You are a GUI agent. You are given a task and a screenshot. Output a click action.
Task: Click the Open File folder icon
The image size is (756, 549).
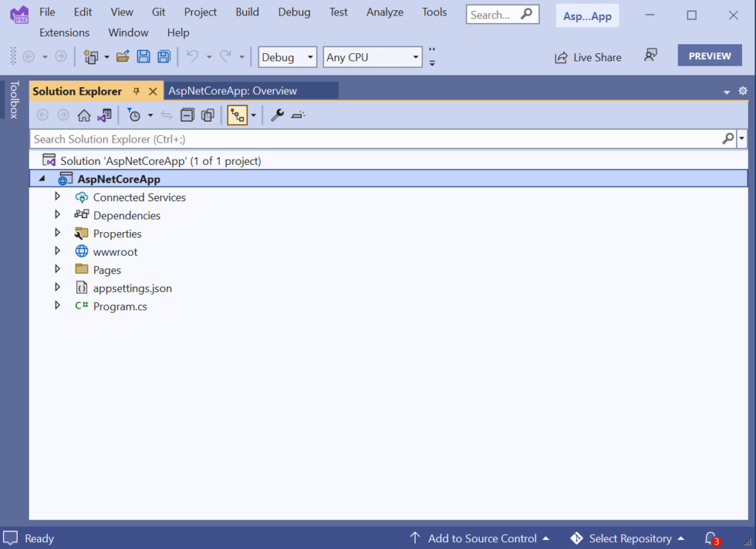123,57
